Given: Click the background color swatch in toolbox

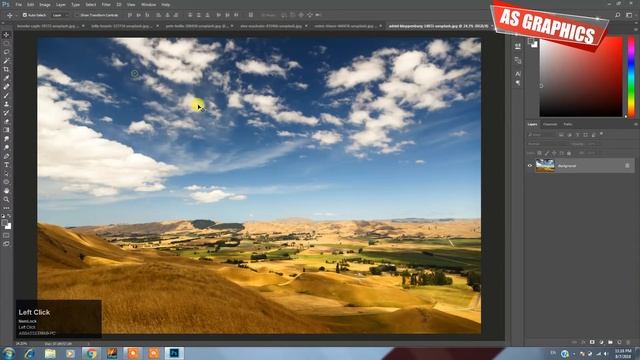Looking at the screenshot, I should coord(8,226).
